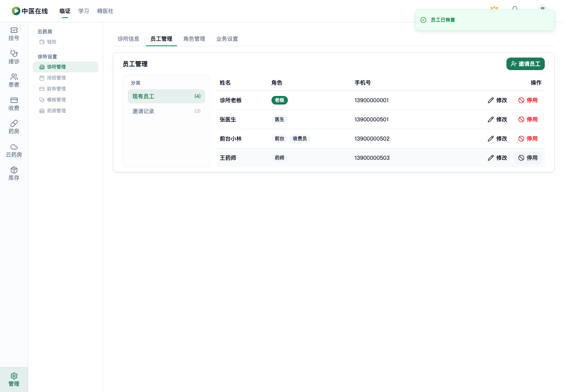Image resolution: width=564 pixels, height=392 pixels.
Task: Switch to the 学习 top tab
Action: pyautogui.click(x=84, y=11)
